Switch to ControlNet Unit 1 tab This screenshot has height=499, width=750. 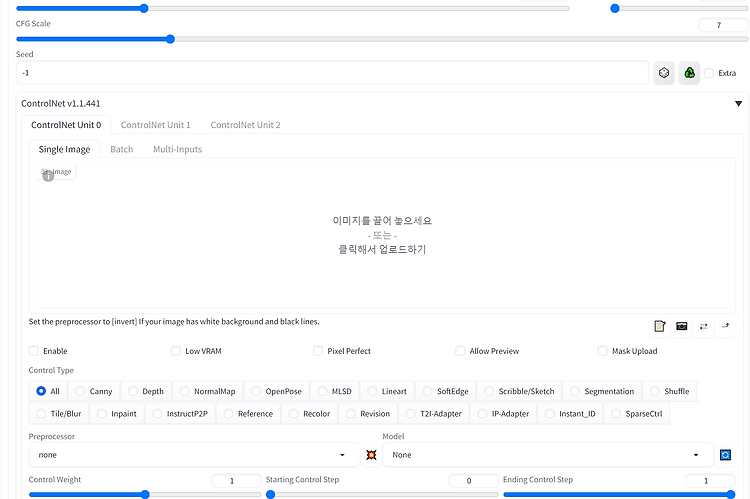coord(155,125)
